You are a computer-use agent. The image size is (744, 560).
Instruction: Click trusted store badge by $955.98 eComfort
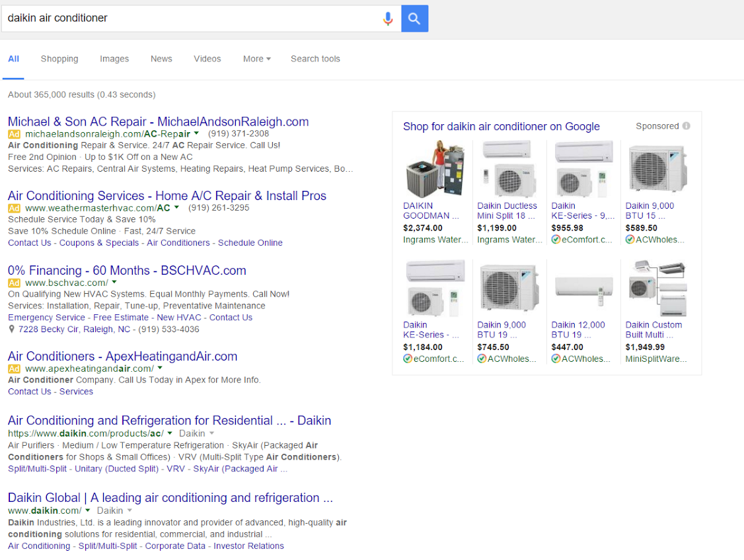click(x=556, y=240)
